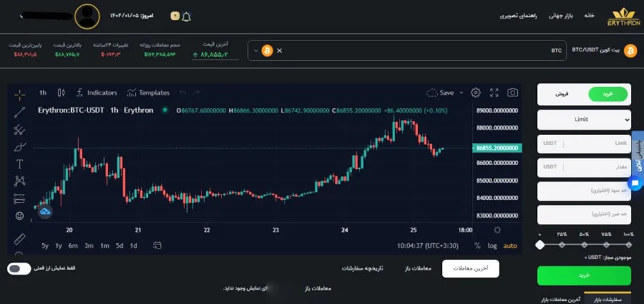Set chart range to 5d
Image resolution: width=644 pixels, height=304 pixels.
pyautogui.click(x=119, y=246)
